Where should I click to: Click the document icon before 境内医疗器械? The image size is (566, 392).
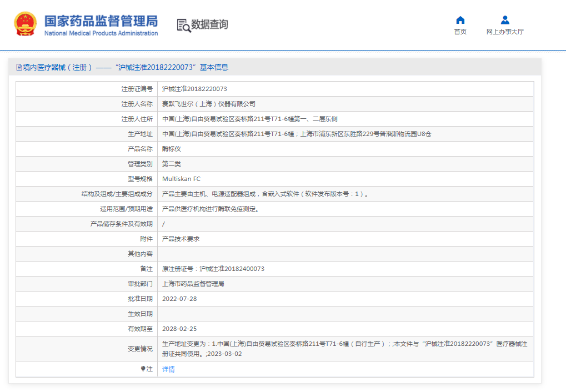19,68
